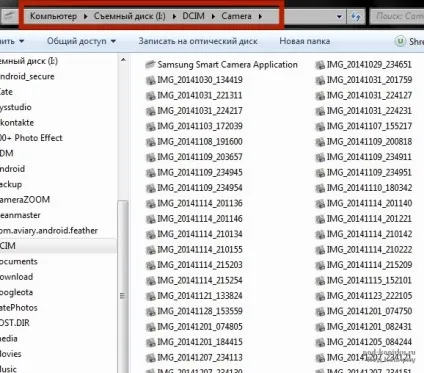Viewport: 424px width, 373px height.
Task: Click icon of IMG_20141114_201136
Action: [151, 203]
